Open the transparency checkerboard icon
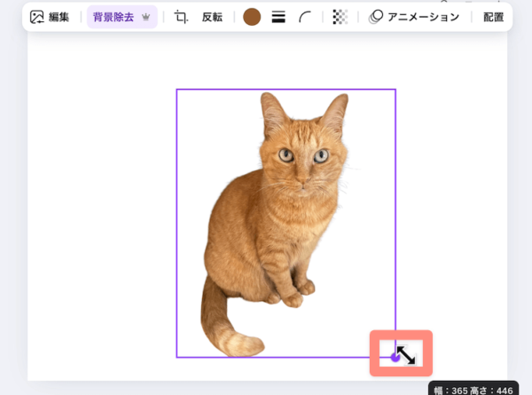532x395 pixels. 340,17
